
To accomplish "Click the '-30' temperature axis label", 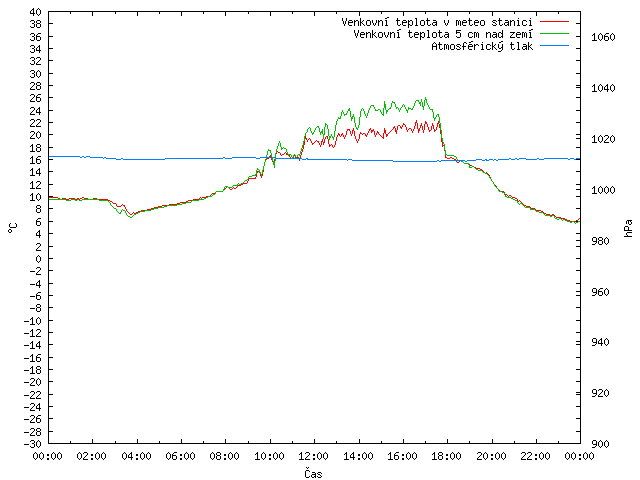I will tap(33, 444).
